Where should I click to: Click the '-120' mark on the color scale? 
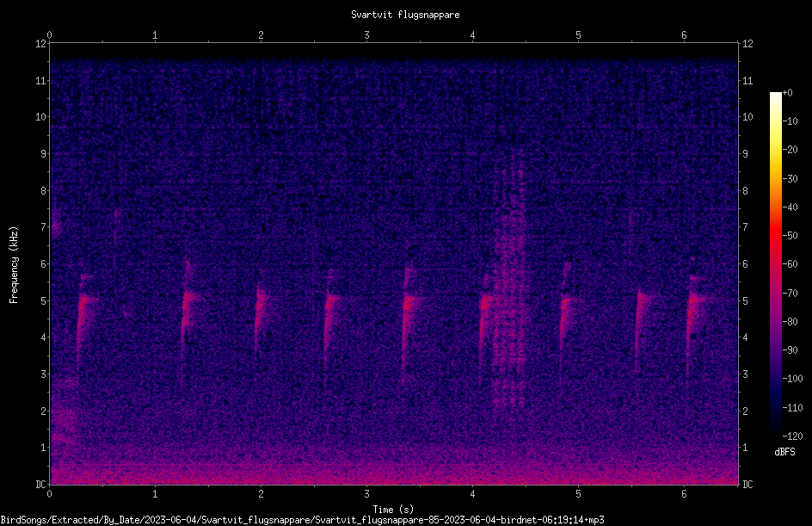pyautogui.click(x=792, y=436)
